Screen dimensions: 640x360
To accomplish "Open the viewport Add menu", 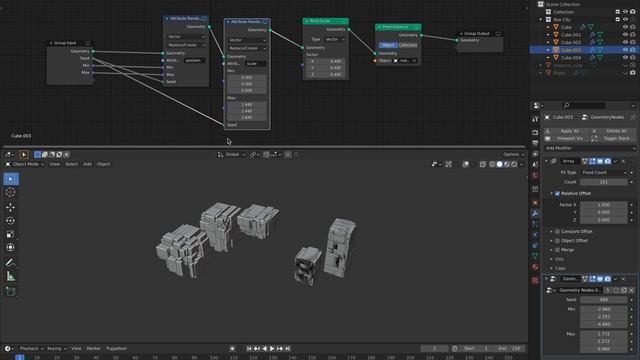I will [x=87, y=164].
